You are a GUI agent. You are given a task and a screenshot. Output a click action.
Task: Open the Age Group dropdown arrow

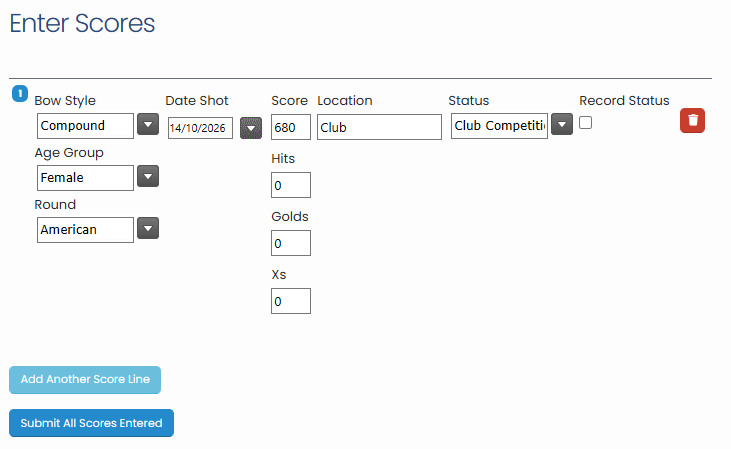coord(148,176)
